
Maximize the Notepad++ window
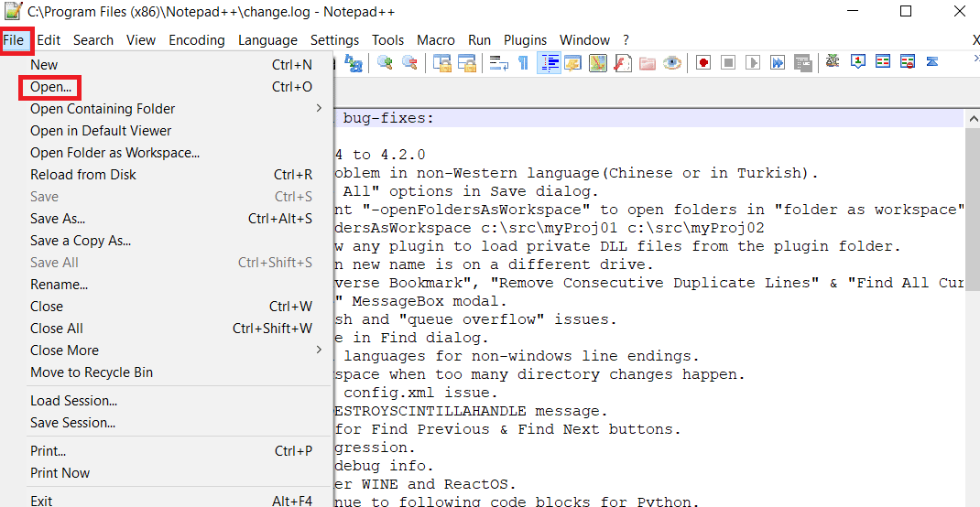click(x=906, y=11)
